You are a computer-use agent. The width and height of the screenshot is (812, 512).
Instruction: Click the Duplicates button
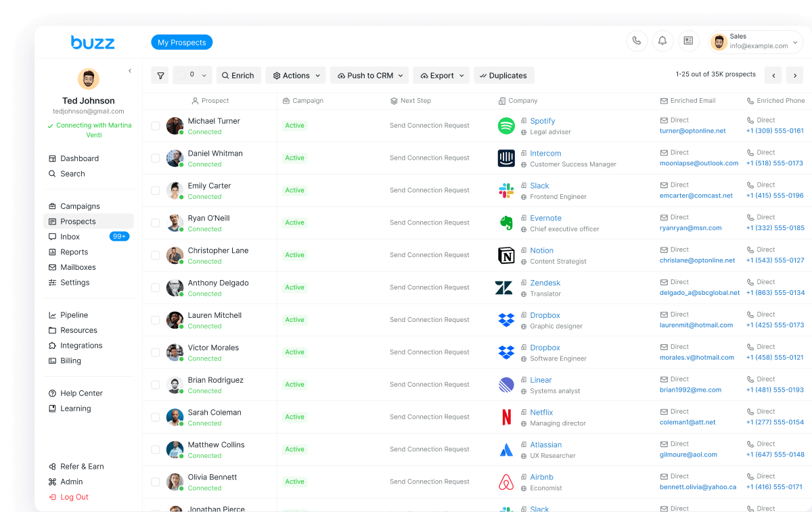[x=503, y=76]
